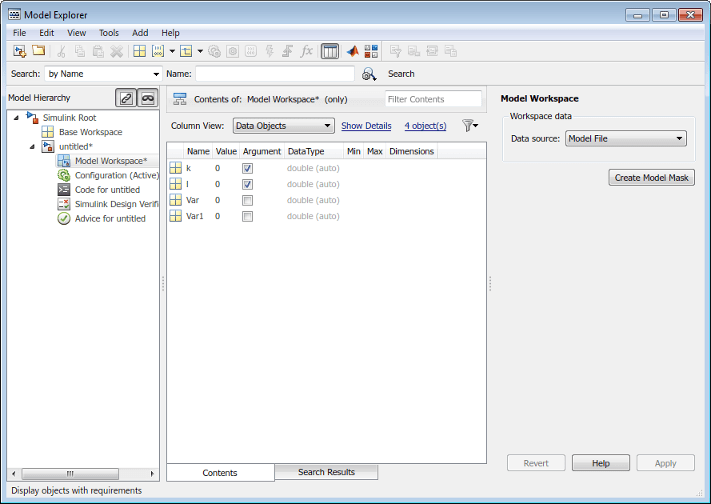Check Argument checkbox for Var1

click(247, 217)
